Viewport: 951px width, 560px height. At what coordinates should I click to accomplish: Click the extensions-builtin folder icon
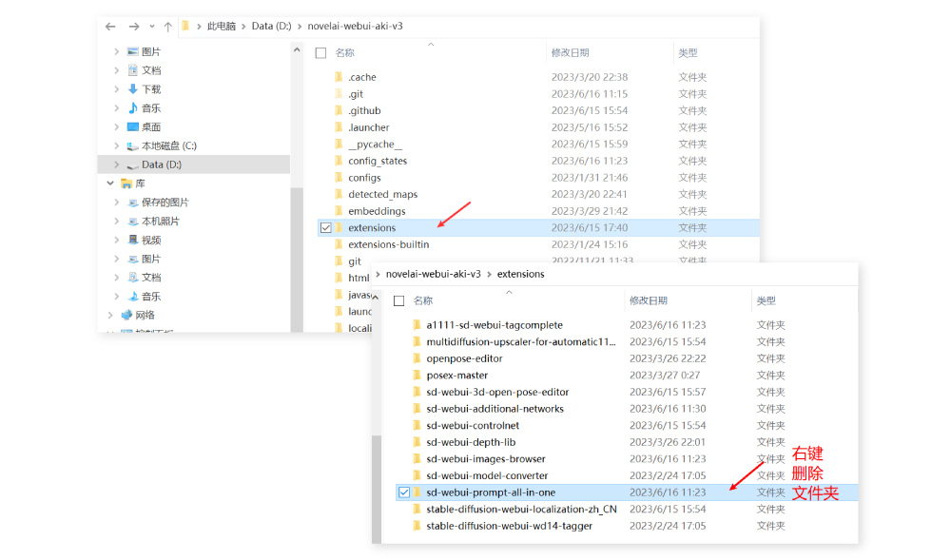tap(339, 244)
